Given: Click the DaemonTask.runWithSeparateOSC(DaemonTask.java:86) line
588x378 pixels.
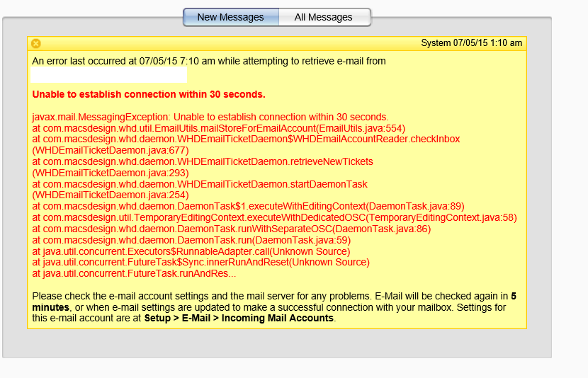Looking at the screenshot, I should point(232,229).
